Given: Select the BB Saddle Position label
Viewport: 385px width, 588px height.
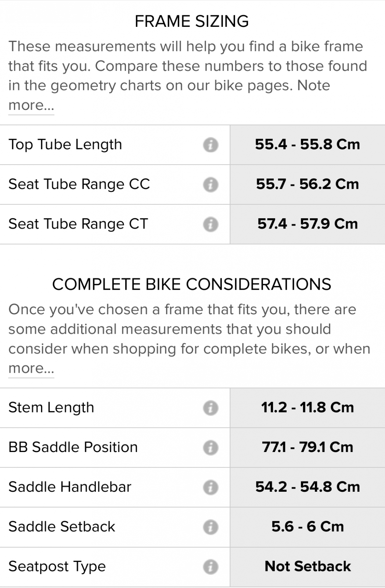Looking at the screenshot, I should pyautogui.click(x=73, y=447).
